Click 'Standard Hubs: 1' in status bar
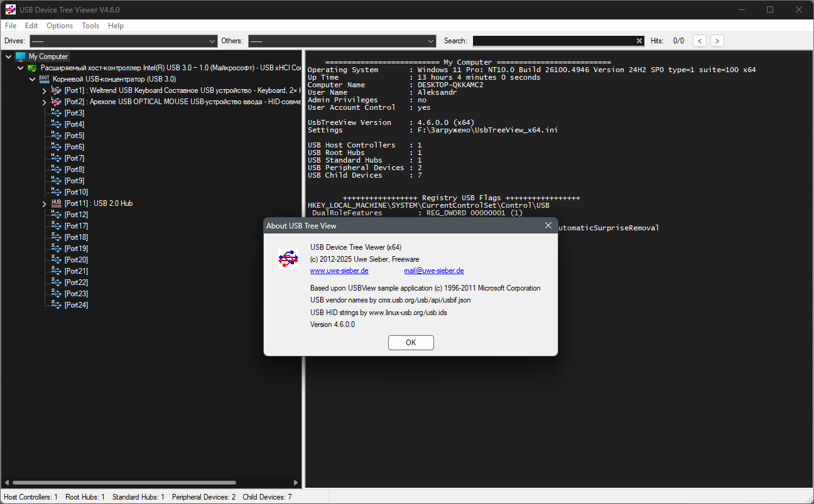Image resolution: width=814 pixels, height=504 pixels. (138, 497)
